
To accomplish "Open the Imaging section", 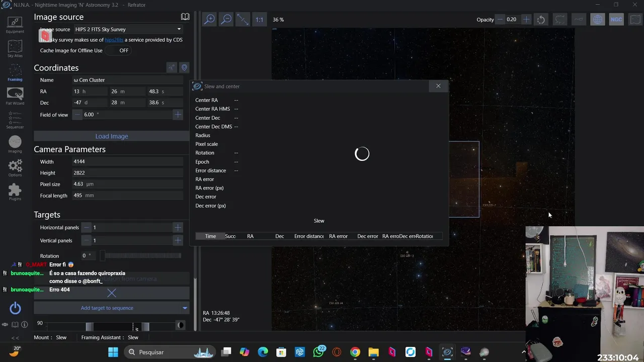I will tap(15, 144).
